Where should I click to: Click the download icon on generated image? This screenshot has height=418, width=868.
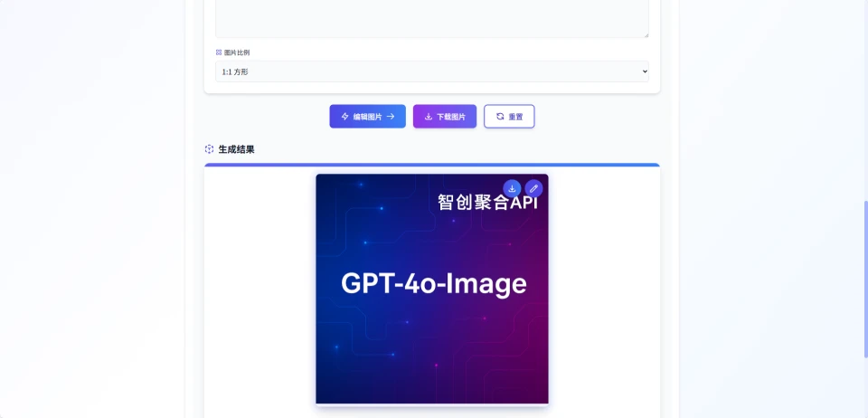coord(512,189)
